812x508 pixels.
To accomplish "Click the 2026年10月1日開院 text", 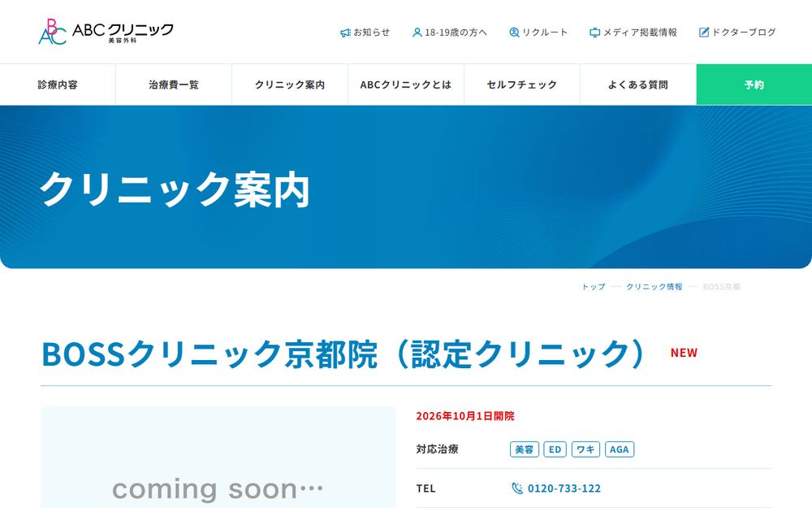I will coord(465,415).
